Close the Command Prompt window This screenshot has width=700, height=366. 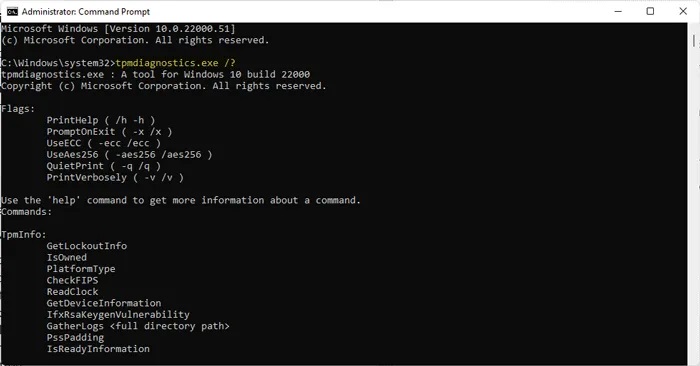pos(683,12)
